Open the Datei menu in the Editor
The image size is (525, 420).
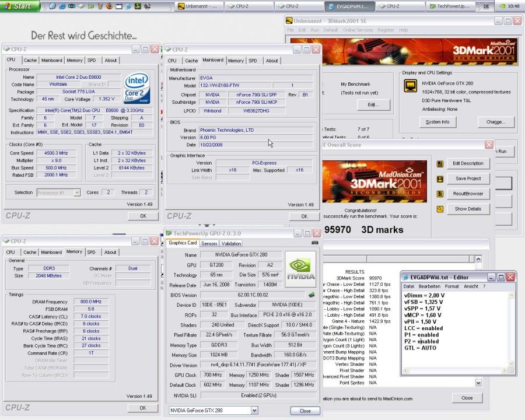pyautogui.click(x=408, y=286)
